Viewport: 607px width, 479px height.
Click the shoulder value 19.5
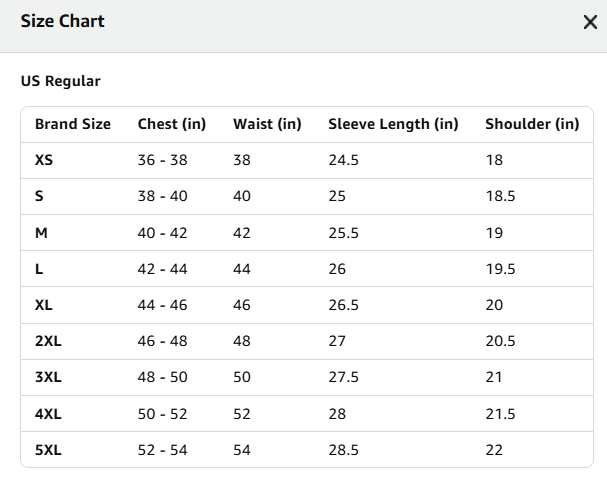[500, 269]
